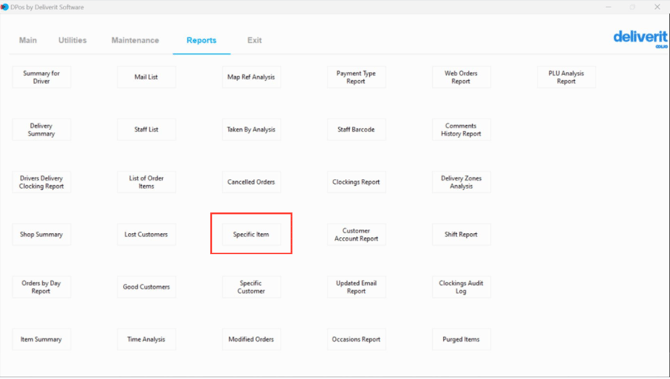Screen dimensions: 670x379
Task: View Clockings Audit Log
Action: [461, 287]
